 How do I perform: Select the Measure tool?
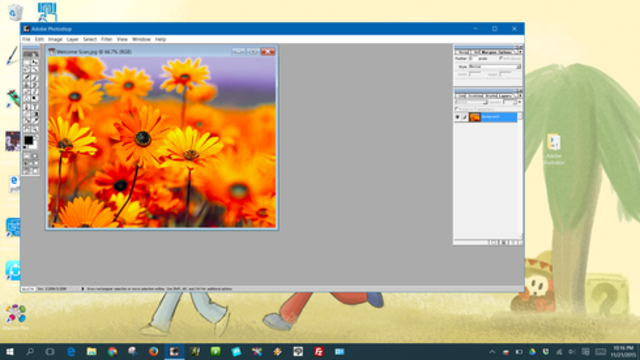point(27,113)
